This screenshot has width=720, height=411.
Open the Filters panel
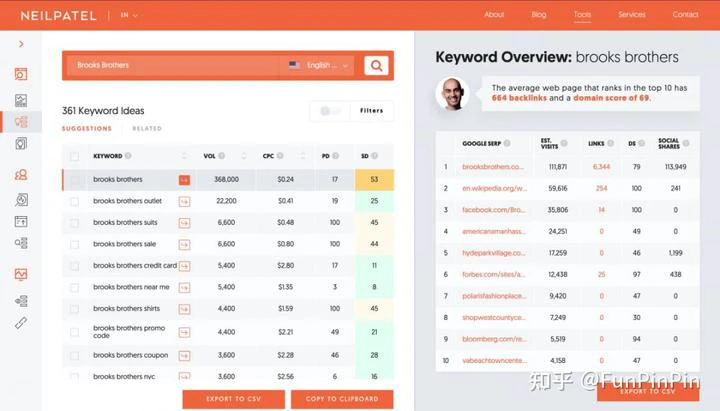[x=371, y=111]
